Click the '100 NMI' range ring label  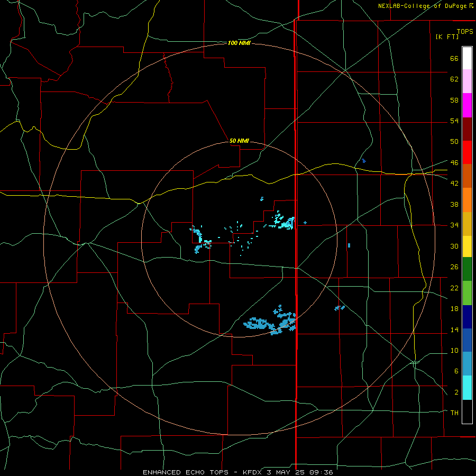(239, 43)
